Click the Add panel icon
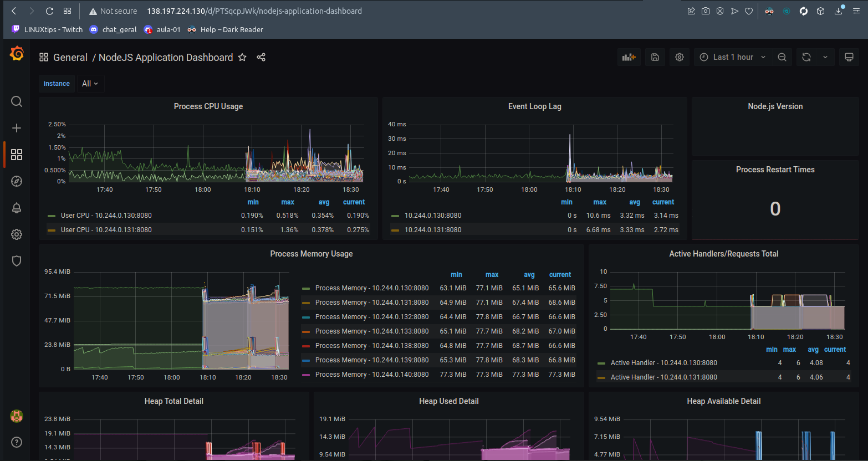Image resolution: width=868 pixels, height=461 pixels. pyautogui.click(x=629, y=57)
